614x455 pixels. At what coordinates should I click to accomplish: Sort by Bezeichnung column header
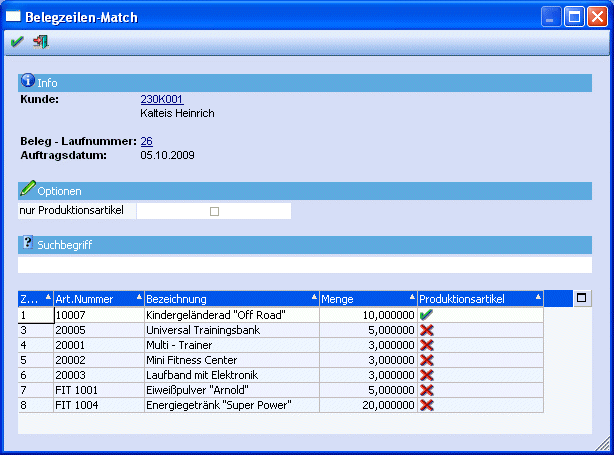[x=230, y=299]
